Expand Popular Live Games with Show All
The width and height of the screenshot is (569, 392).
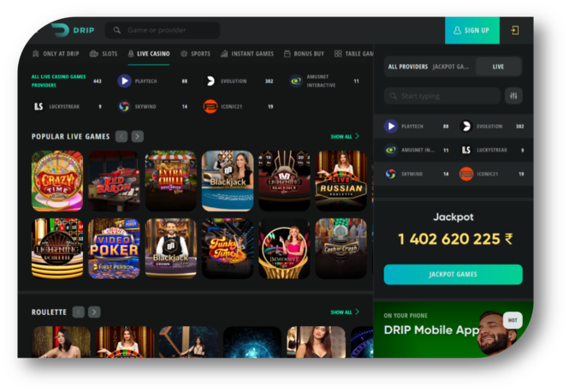[344, 136]
